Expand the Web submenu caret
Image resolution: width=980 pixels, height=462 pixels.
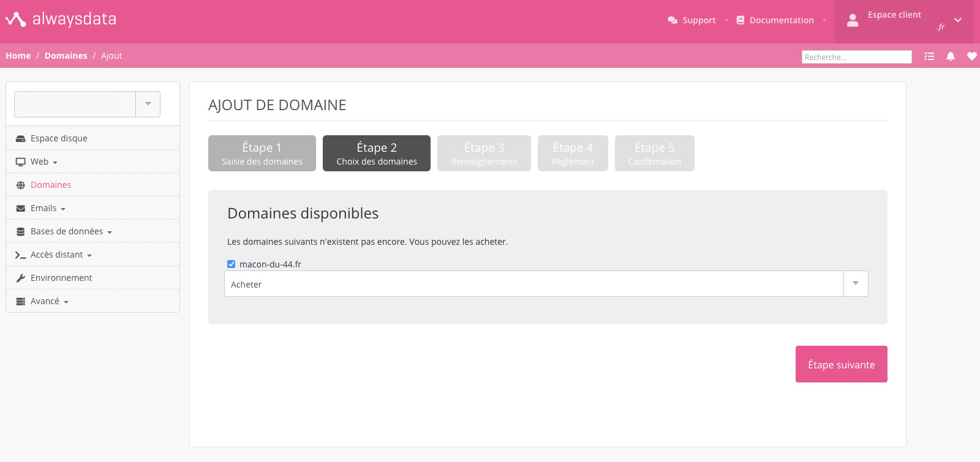click(x=55, y=163)
